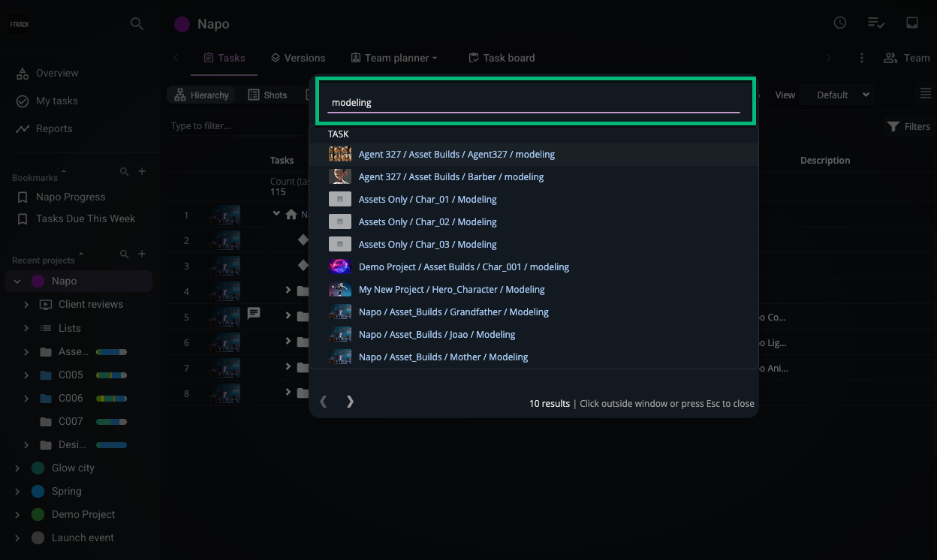Expand the Client reviews tree item

click(26, 305)
